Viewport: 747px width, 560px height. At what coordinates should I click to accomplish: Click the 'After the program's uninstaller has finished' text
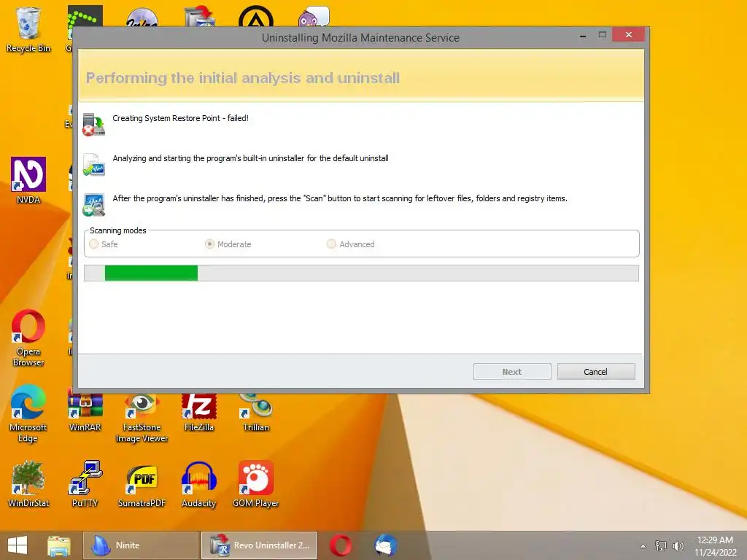(340, 198)
